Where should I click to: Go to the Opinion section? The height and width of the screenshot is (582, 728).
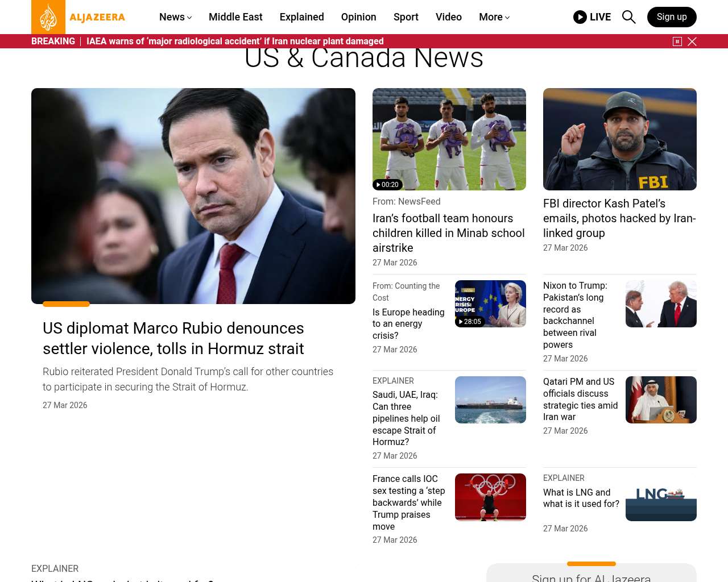click(x=358, y=17)
